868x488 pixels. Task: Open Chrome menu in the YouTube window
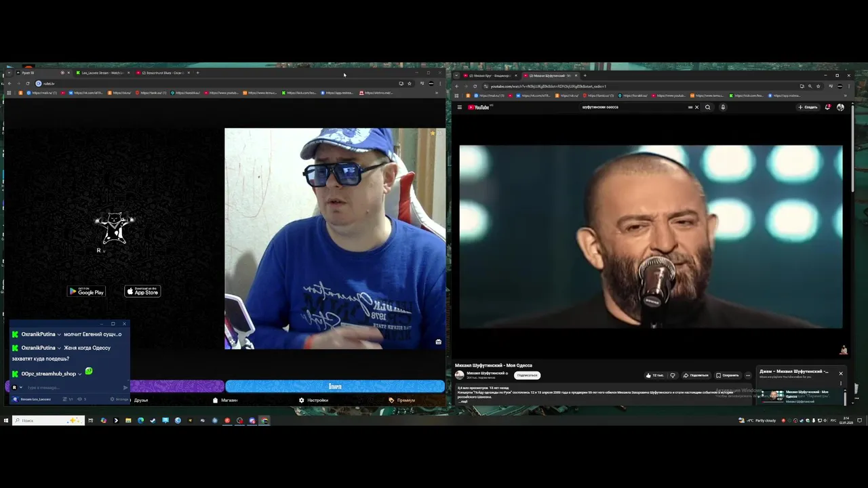(x=848, y=86)
